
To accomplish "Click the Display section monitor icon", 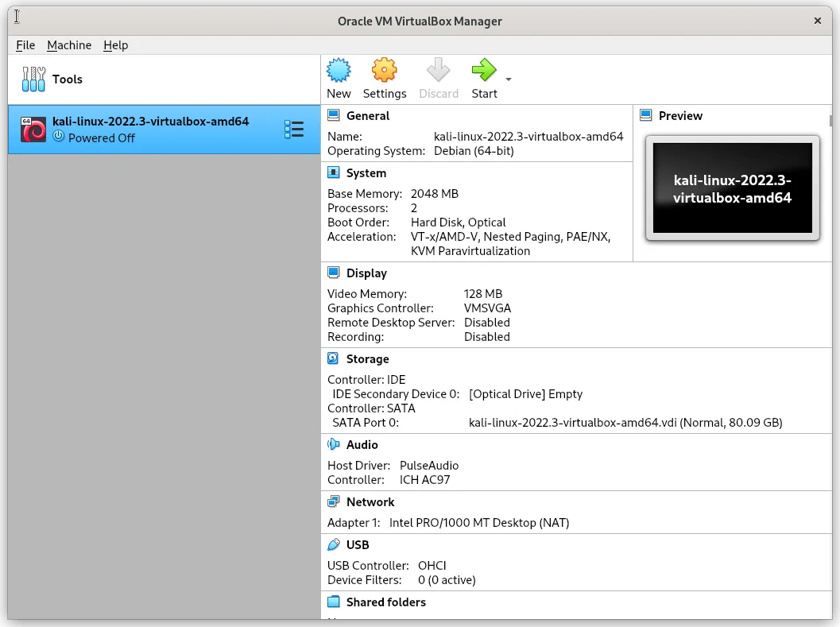I will (x=333, y=273).
